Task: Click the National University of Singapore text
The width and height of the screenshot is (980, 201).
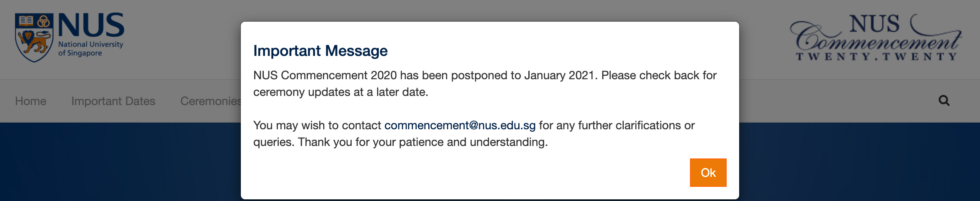Action: 90,48
